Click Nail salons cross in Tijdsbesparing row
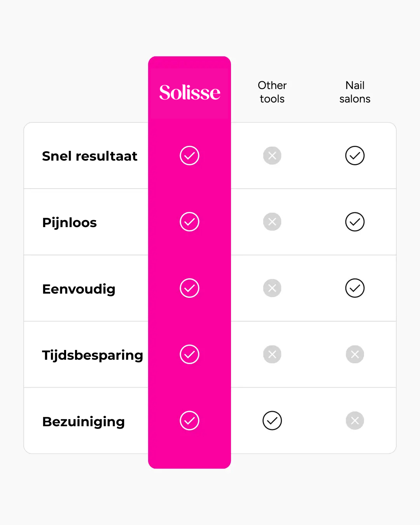The height and width of the screenshot is (525, 420). pyautogui.click(x=355, y=354)
